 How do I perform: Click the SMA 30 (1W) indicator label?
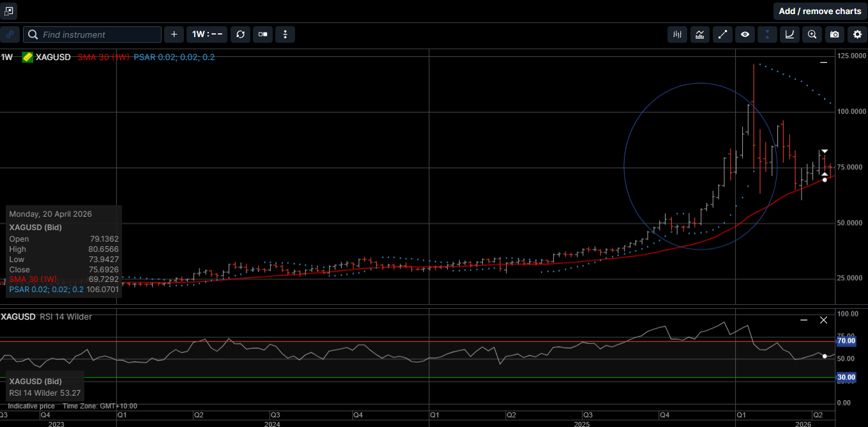click(x=103, y=57)
